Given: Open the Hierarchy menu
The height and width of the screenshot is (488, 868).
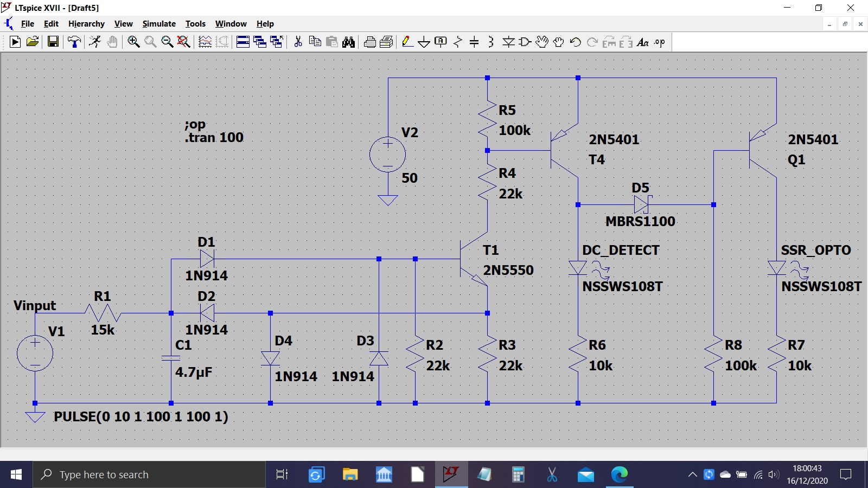Looking at the screenshot, I should click(x=86, y=24).
